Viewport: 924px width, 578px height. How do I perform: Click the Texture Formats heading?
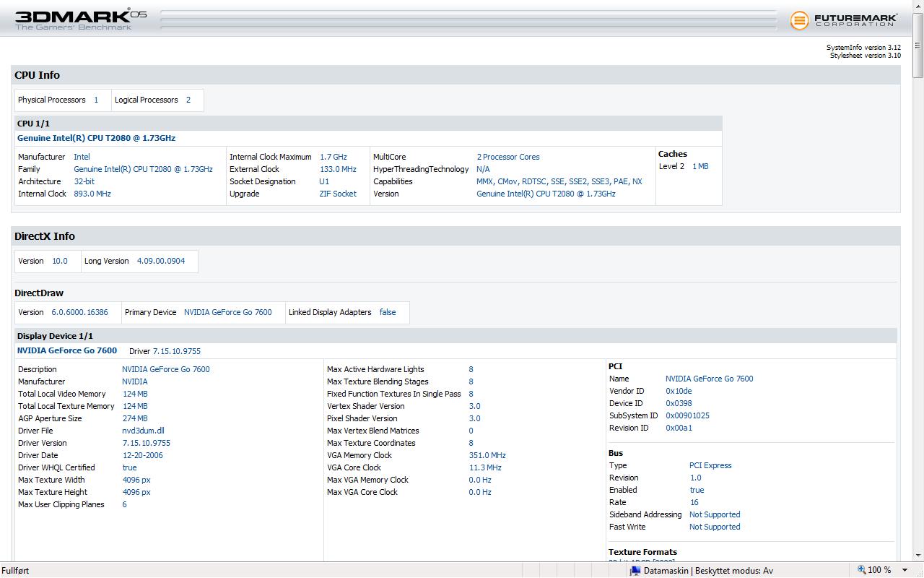pyautogui.click(x=642, y=552)
